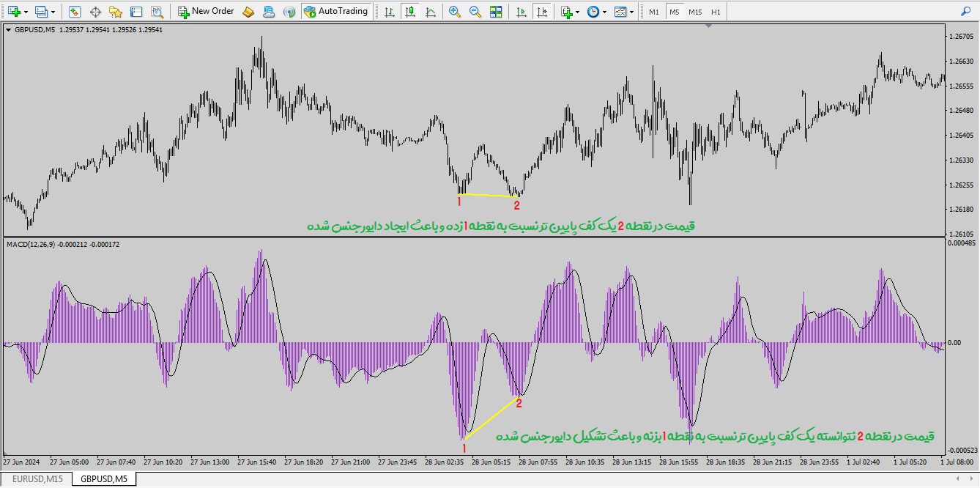Viewport: 980px width, 488px height.
Task: Expand the Profiles dropdown arrow
Action: click(x=53, y=12)
